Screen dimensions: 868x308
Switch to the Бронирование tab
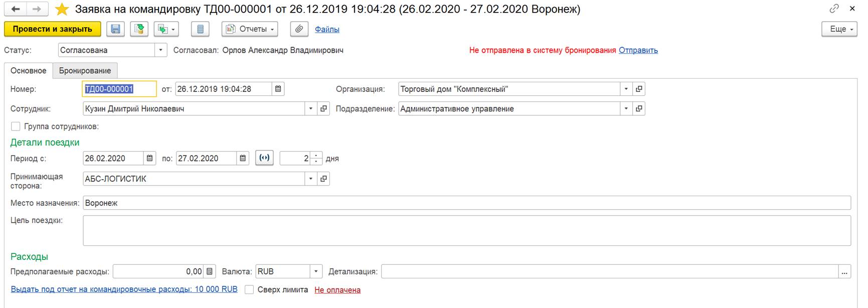(85, 71)
